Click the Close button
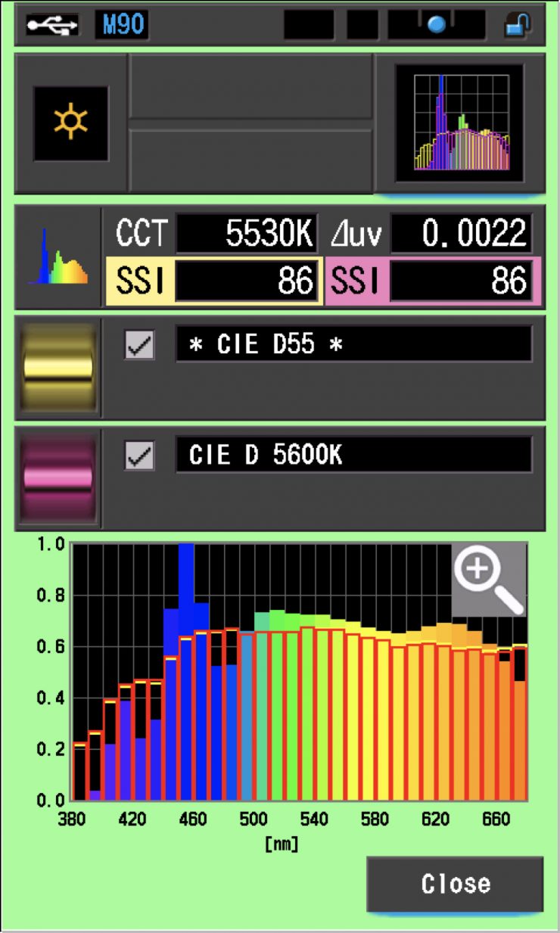This screenshot has width=560, height=933. tap(455, 884)
